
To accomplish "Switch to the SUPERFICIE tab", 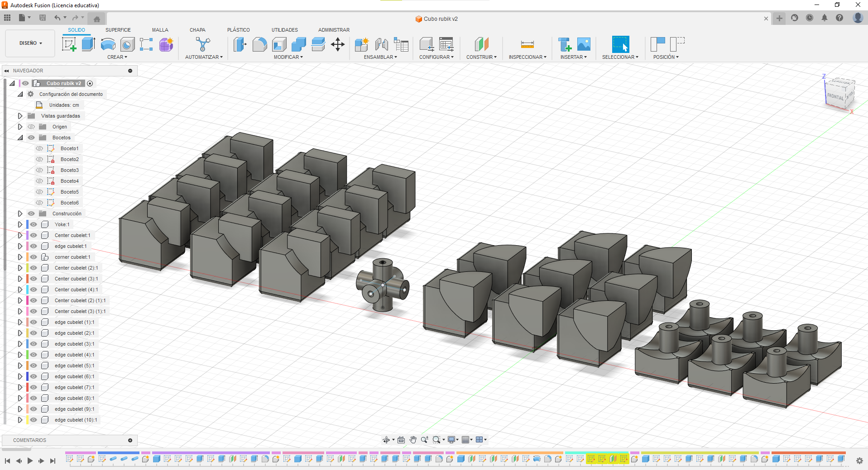I will tap(118, 30).
